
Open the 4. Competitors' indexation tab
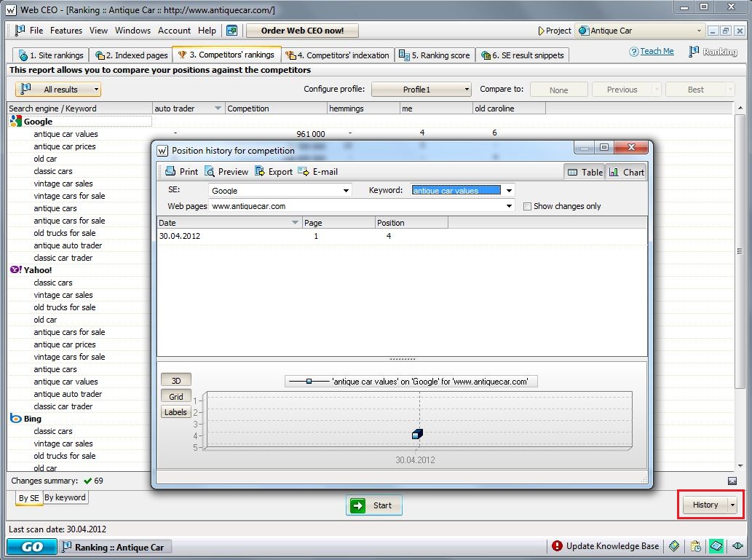337,55
